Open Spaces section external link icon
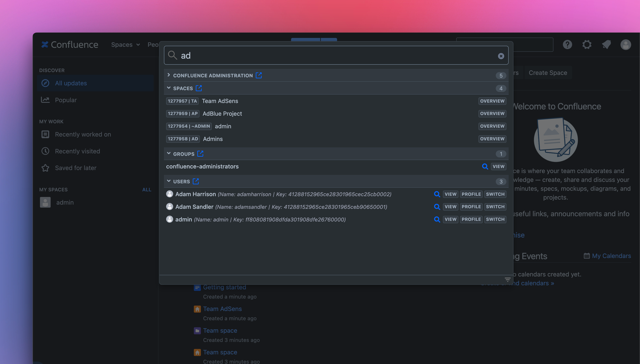The width and height of the screenshot is (640, 364). tap(199, 88)
